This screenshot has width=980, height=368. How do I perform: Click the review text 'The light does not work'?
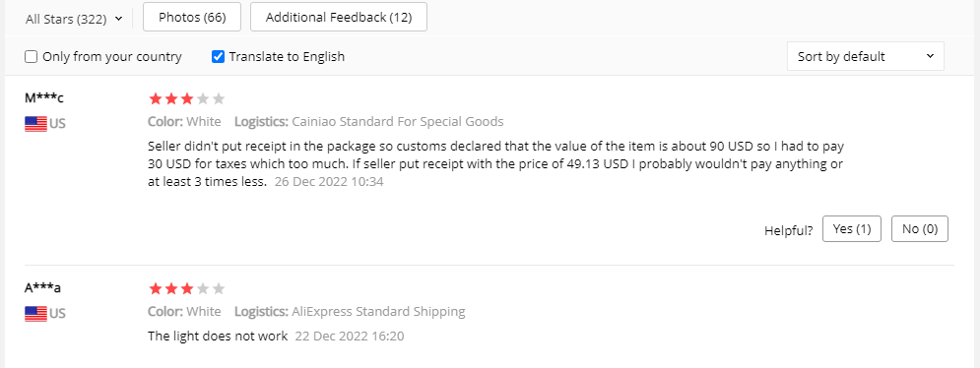point(218,337)
